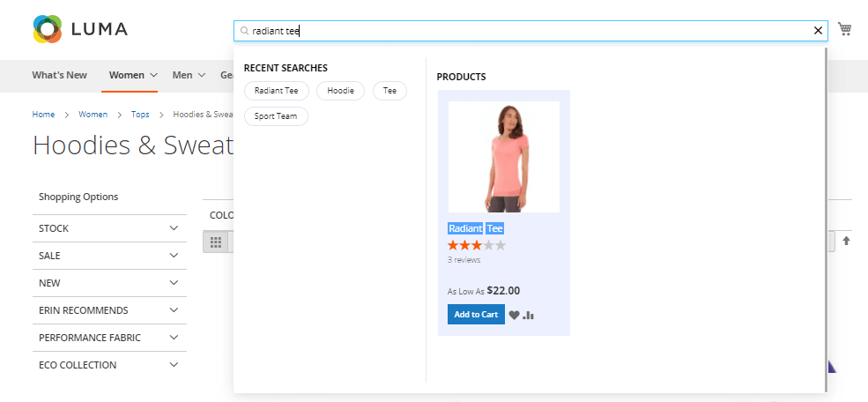This screenshot has width=868, height=402.
Task: Open the Women menu
Action: tap(133, 75)
